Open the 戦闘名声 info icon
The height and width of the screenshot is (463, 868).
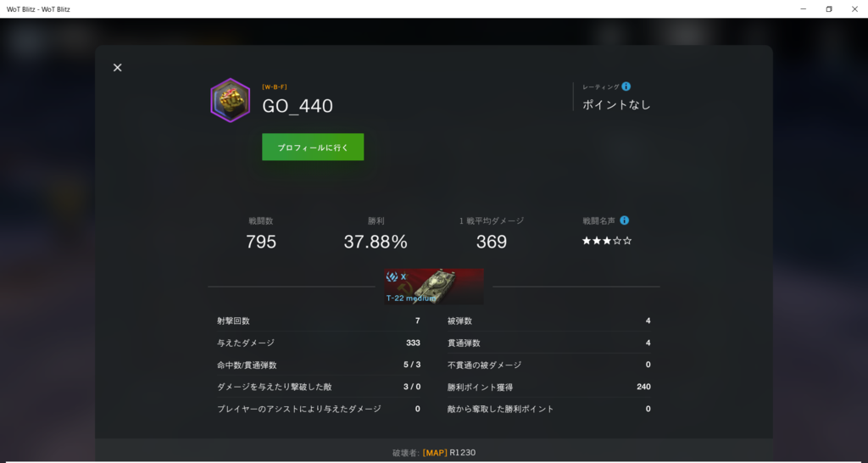coord(625,220)
